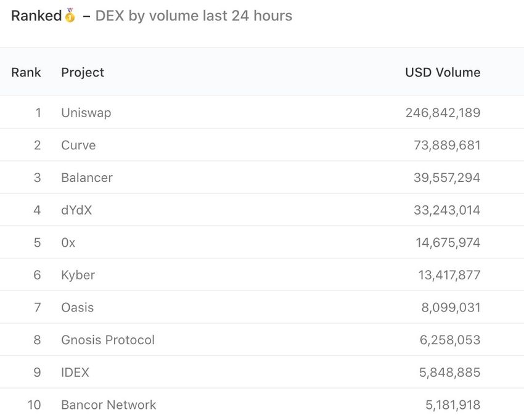Click Uniswap's volume value 246,842,189
Viewport: 524px width, 420px height.
[x=443, y=113]
